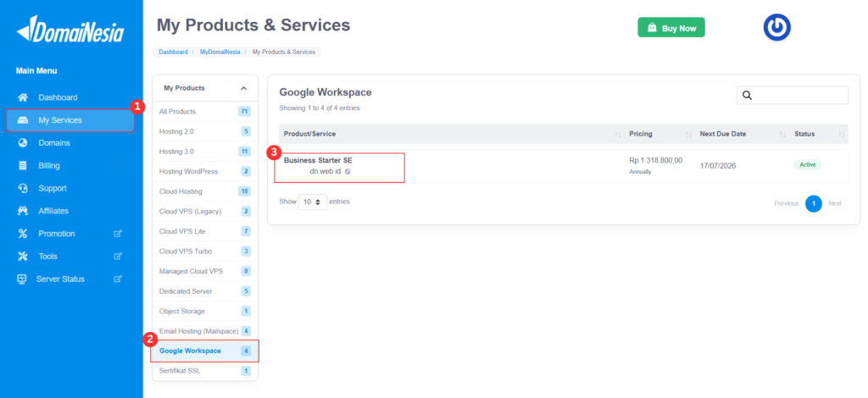Viewport: 868px width, 398px height.
Task: Click the 17/07/2026 due date
Action: 718,166
